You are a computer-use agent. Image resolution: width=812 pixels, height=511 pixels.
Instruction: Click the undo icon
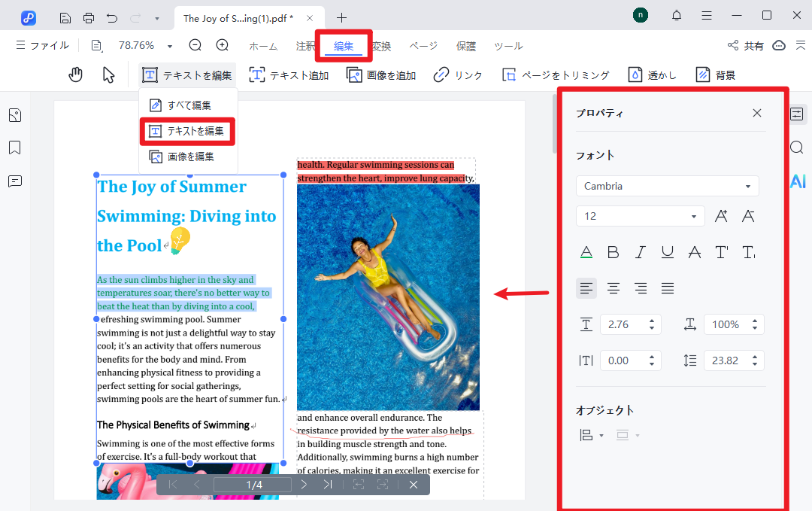pos(111,17)
